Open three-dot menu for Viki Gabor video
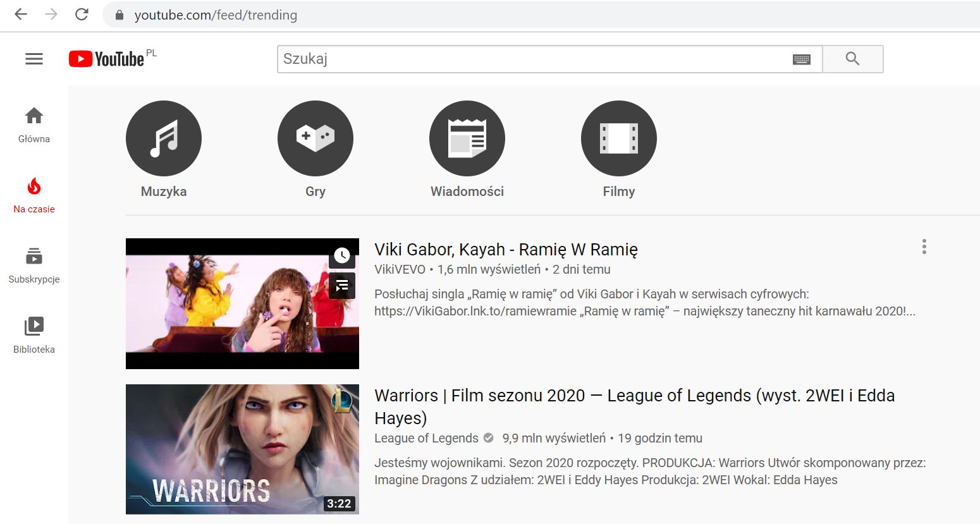980x524 pixels. (x=924, y=247)
